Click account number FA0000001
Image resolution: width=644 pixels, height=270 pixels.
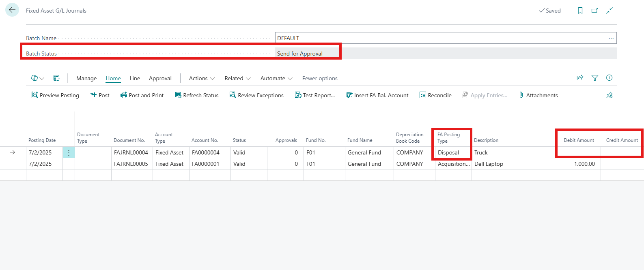tap(206, 164)
